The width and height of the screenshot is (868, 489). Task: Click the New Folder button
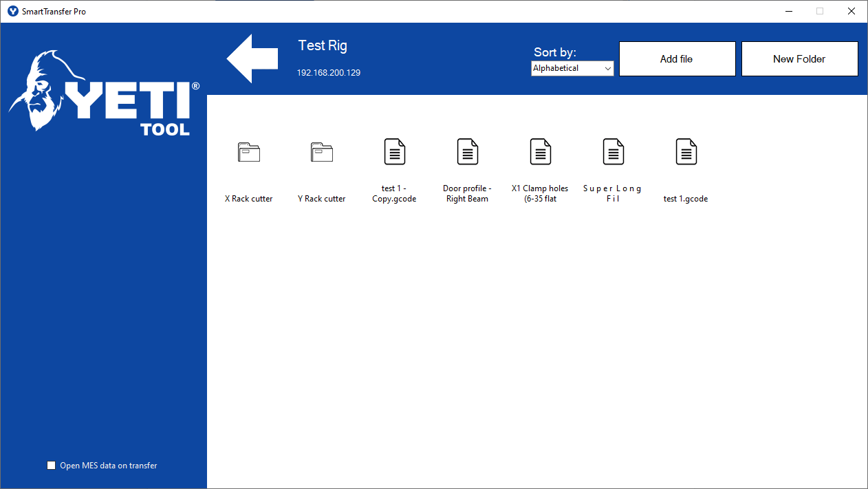799,59
